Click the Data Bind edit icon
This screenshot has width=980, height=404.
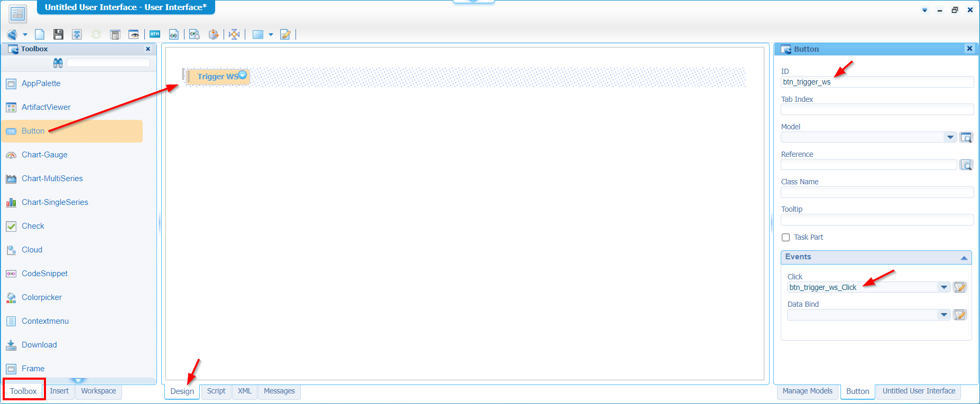click(959, 315)
